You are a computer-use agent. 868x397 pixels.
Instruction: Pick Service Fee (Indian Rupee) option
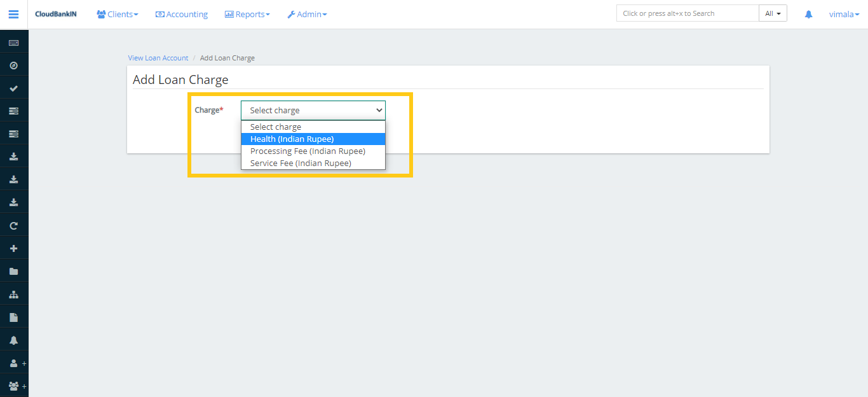(x=301, y=164)
